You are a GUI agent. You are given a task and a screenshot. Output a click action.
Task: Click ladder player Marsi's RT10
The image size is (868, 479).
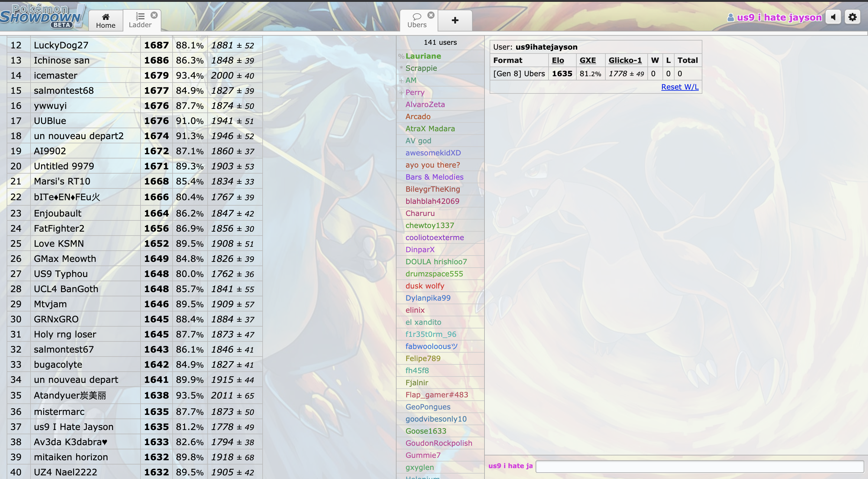pyautogui.click(x=62, y=181)
